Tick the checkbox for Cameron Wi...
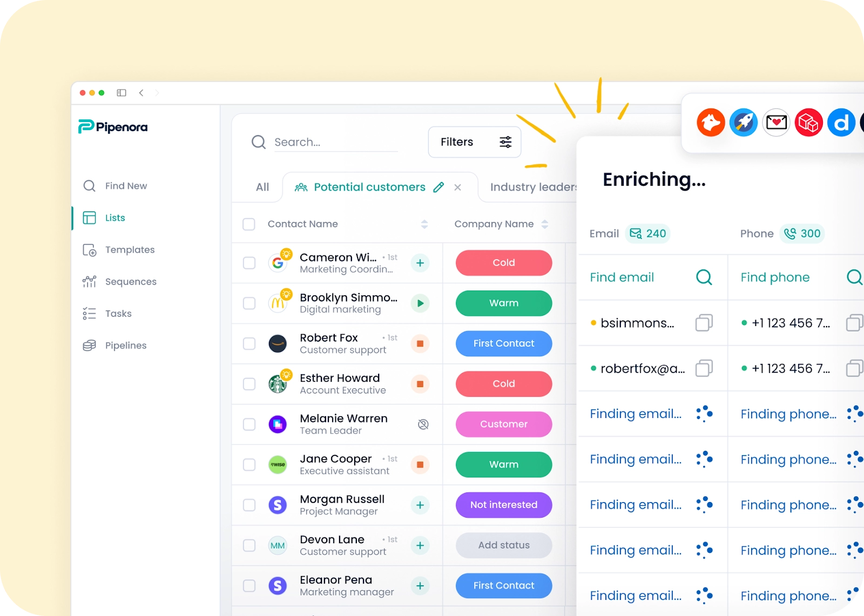The width and height of the screenshot is (864, 616). click(249, 263)
